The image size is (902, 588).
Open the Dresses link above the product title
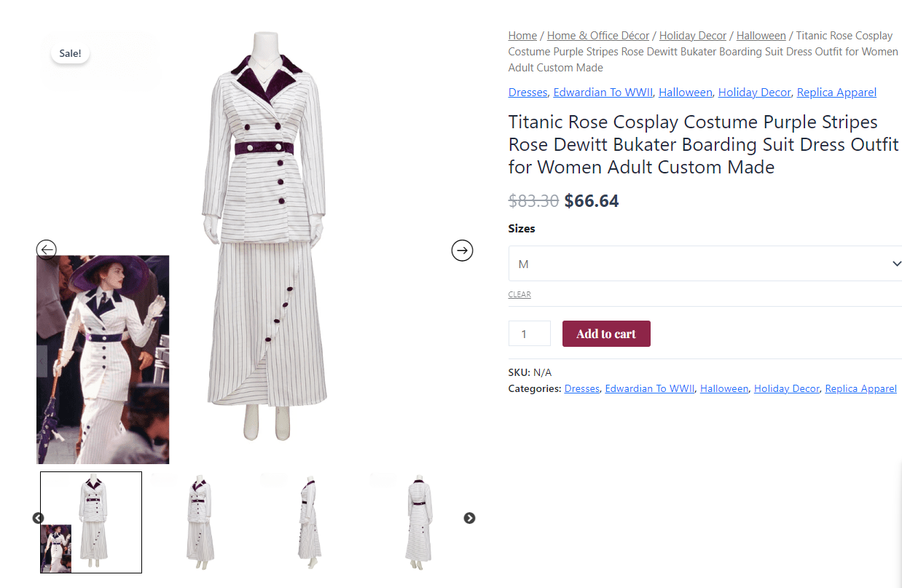[528, 93]
